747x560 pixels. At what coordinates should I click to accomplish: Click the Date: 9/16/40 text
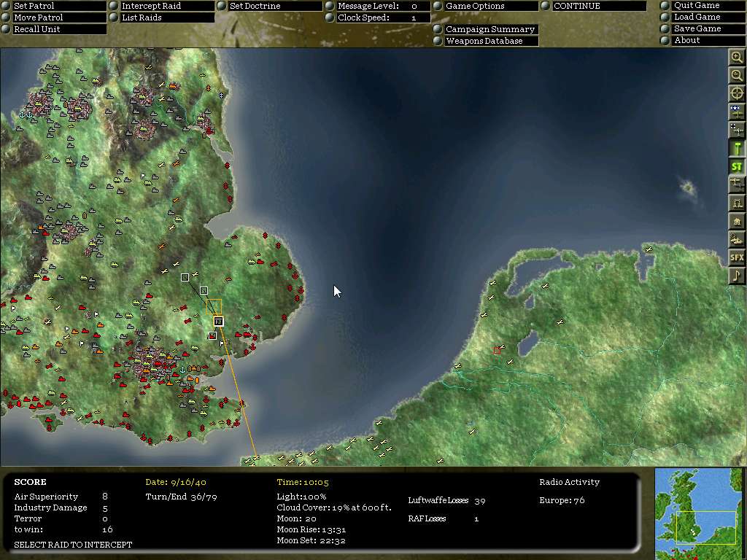[x=176, y=482]
